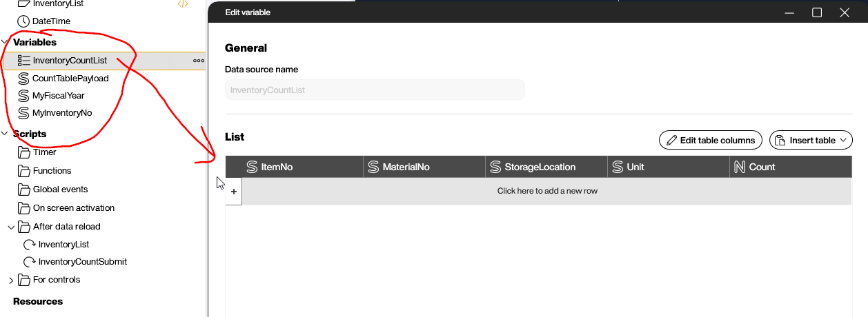Image resolution: width=868 pixels, height=317 pixels.
Task: Select the MyInventoryNo variable
Action: (62, 113)
